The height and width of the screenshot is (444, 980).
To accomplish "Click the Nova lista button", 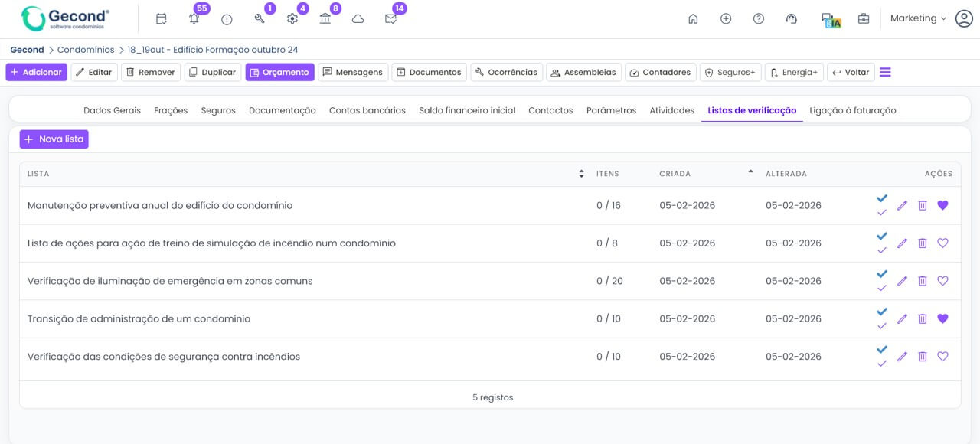I will (54, 139).
